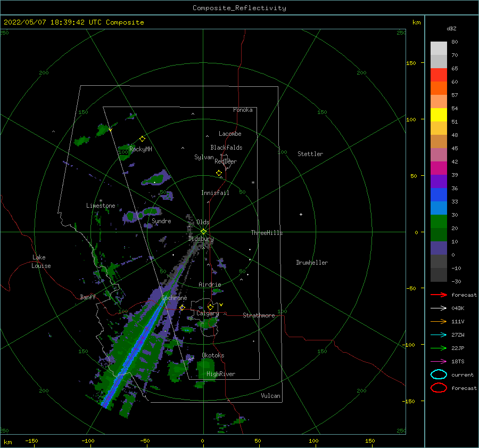
Task: Select the 33 dBZ light blue swatch
Action: [439, 208]
